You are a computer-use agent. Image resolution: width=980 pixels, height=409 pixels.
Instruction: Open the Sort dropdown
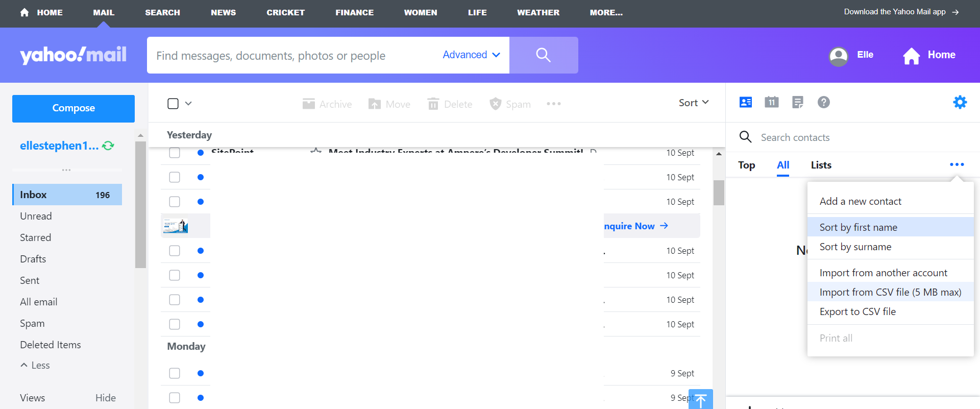coord(694,103)
